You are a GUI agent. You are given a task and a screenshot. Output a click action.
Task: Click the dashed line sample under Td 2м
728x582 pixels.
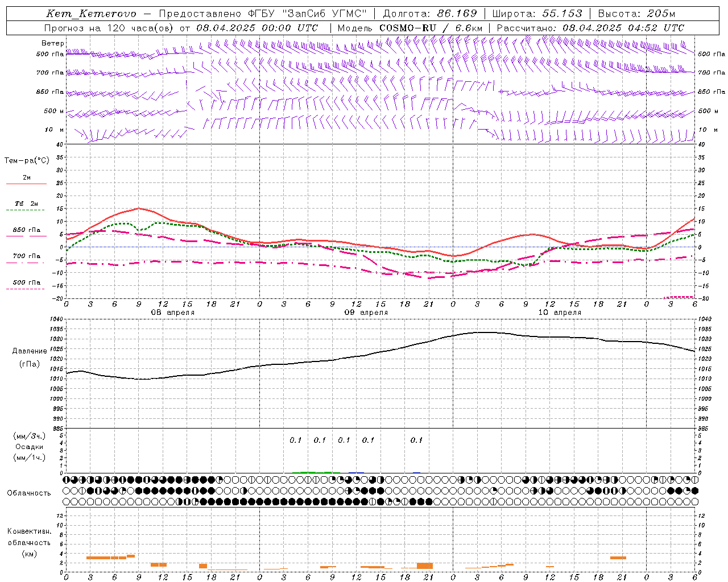click(26, 210)
